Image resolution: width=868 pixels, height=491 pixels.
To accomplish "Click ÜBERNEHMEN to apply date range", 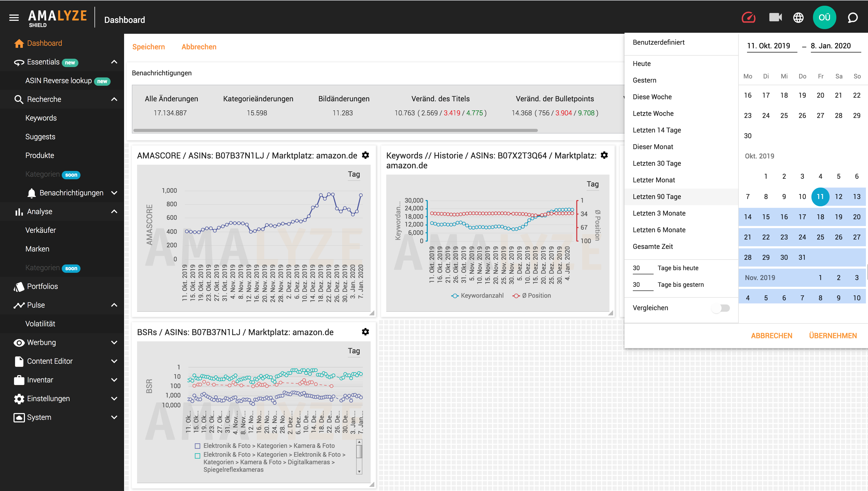I will (833, 336).
